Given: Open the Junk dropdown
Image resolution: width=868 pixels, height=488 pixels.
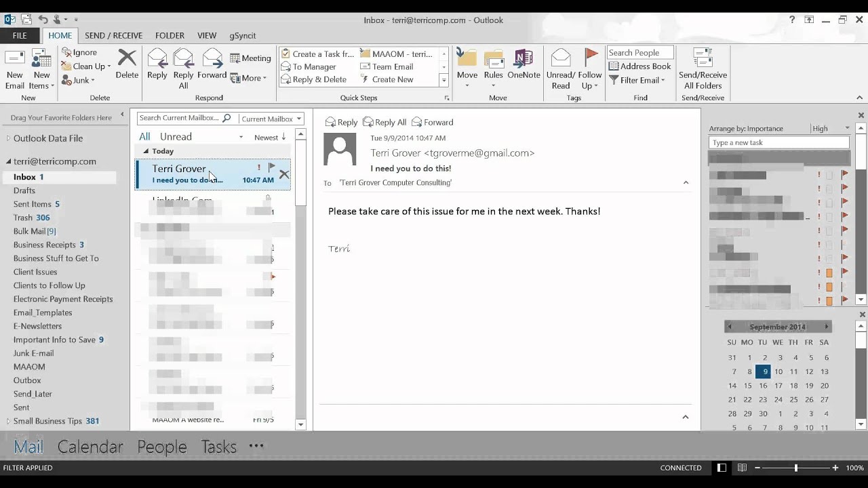Looking at the screenshot, I should pyautogui.click(x=79, y=80).
